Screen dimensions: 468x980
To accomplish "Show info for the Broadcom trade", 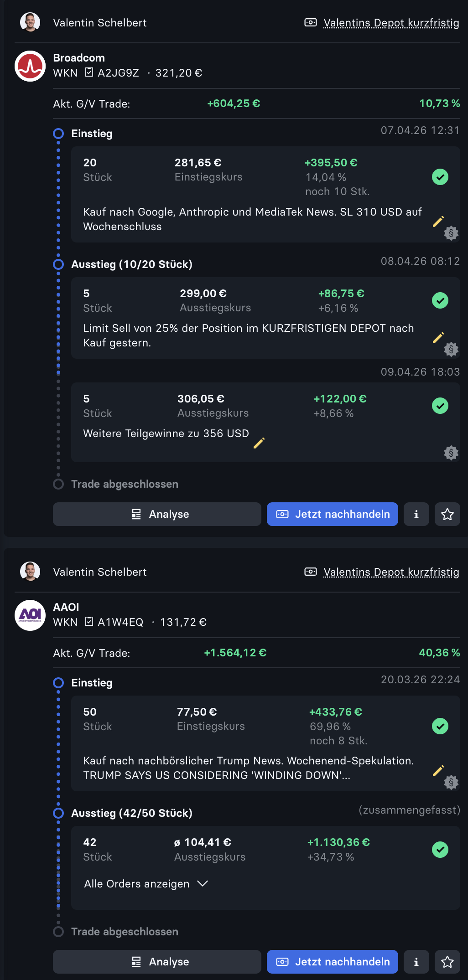I will (x=416, y=514).
